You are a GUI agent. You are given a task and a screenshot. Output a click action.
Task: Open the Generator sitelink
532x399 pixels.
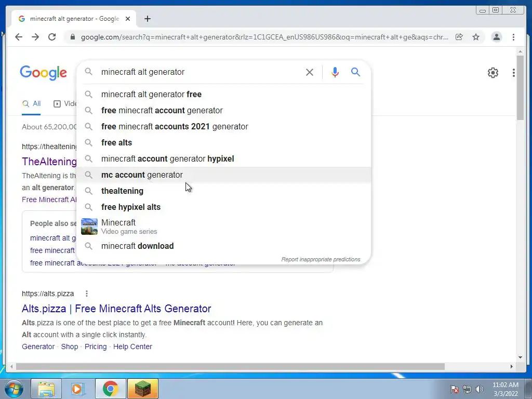pyautogui.click(x=38, y=347)
